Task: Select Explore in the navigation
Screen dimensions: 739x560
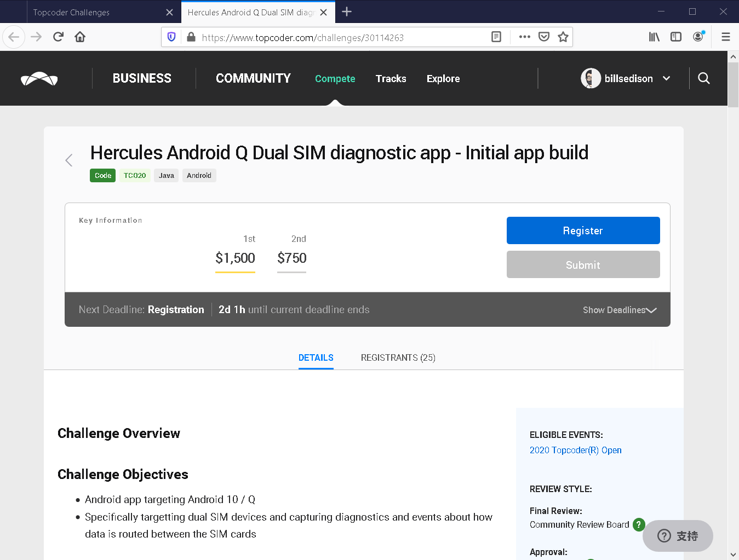Action: click(443, 79)
